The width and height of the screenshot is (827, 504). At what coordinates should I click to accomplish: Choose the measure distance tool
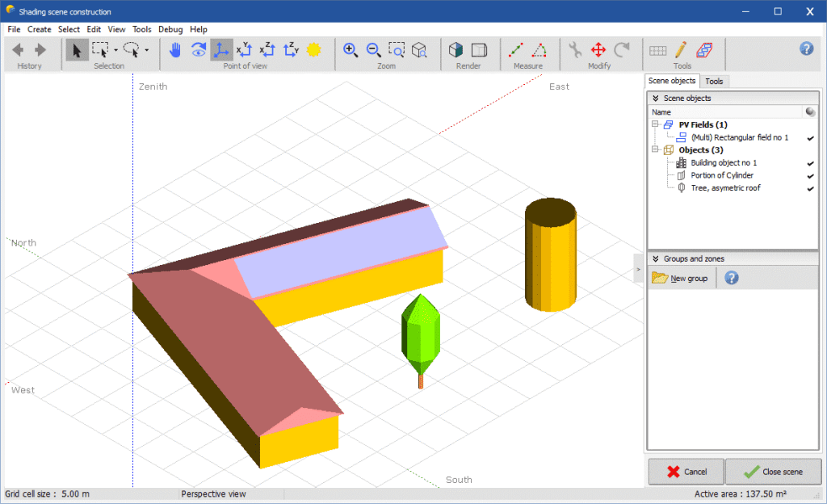click(516, 50)
